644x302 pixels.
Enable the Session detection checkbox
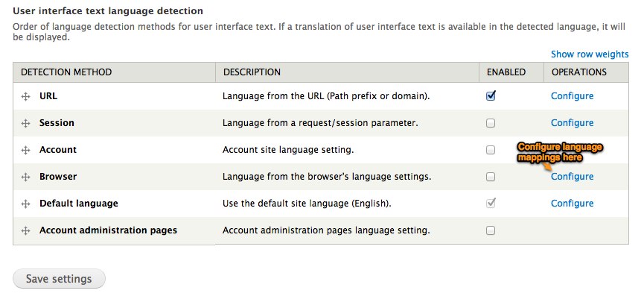pyautogui.click(x=491, y=123)
